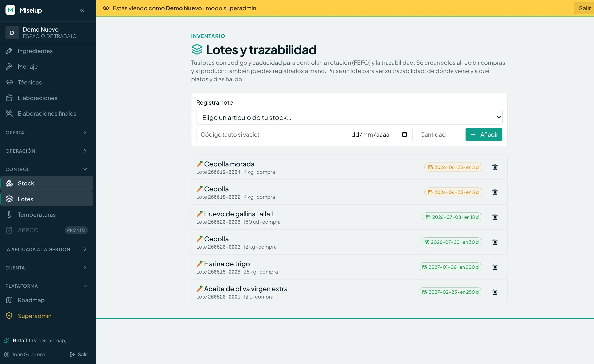Click the Miselup logo icon
The height and width of the screenshot is (364, 594).
tap(10, 10)
